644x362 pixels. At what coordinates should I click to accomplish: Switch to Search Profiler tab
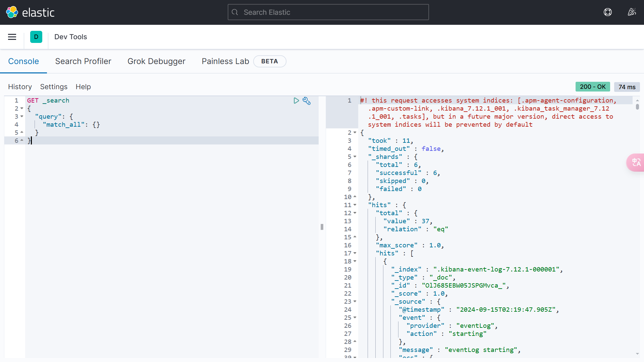(83, 61)
